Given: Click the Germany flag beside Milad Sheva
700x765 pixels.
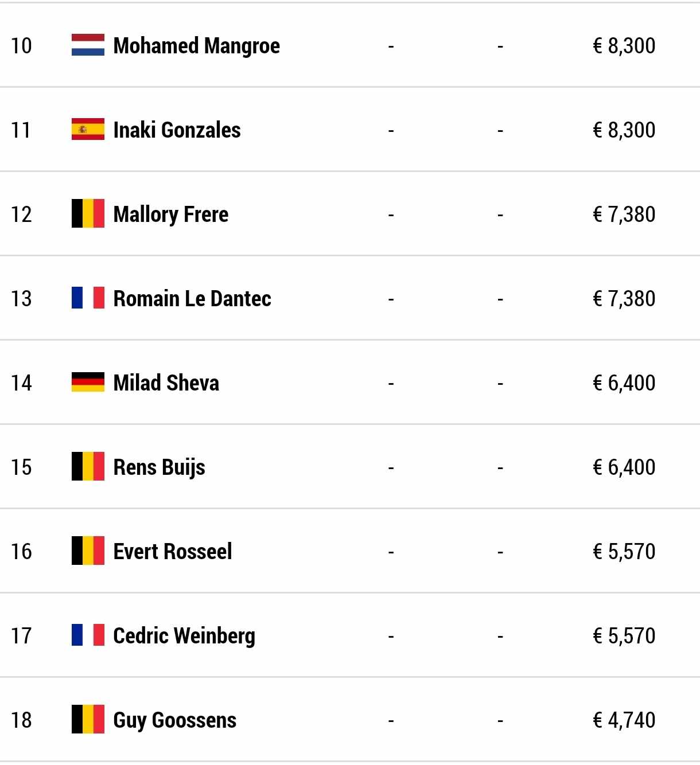Looking at the screenshot, I should 88,382.
